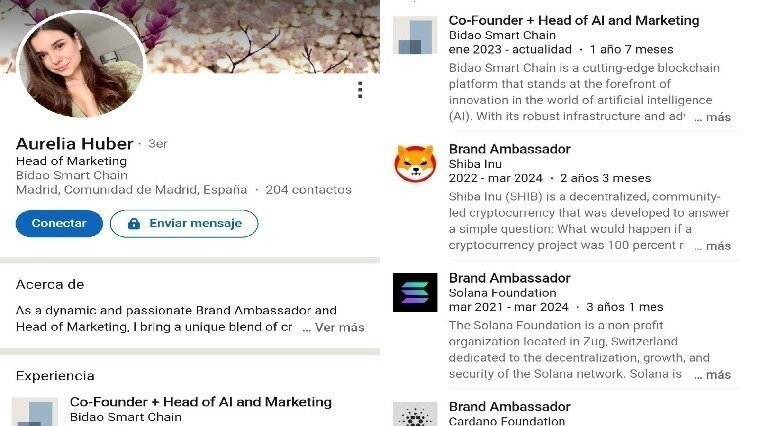This screenshot has height=426, width=758.
Task: Open the three-dot profile options menu
Action: (x=360, y=90)
